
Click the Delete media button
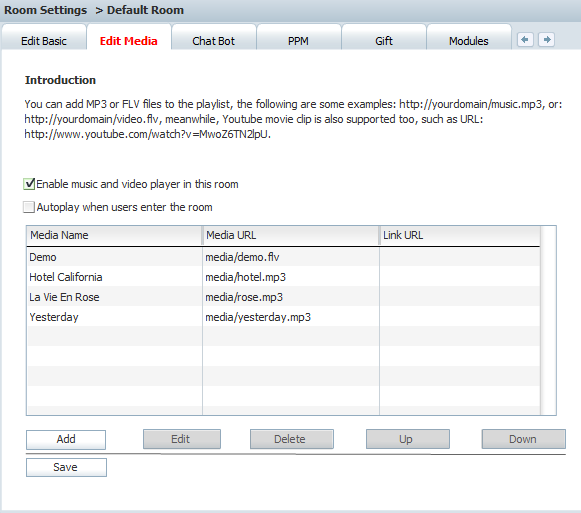(292, 439)
